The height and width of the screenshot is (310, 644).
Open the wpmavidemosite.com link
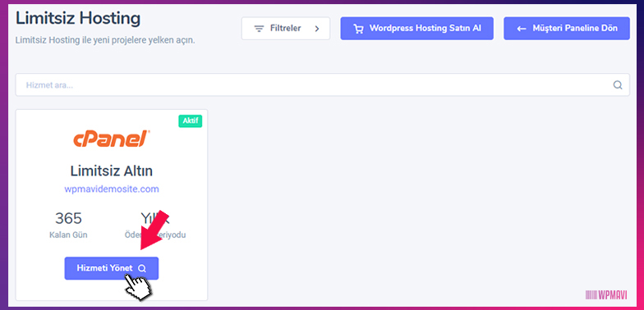(112, 189)
